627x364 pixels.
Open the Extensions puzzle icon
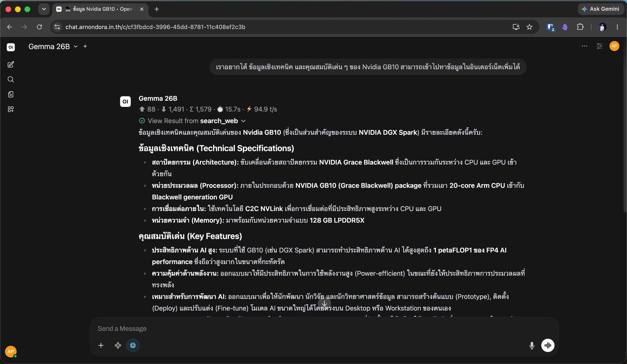580,27
